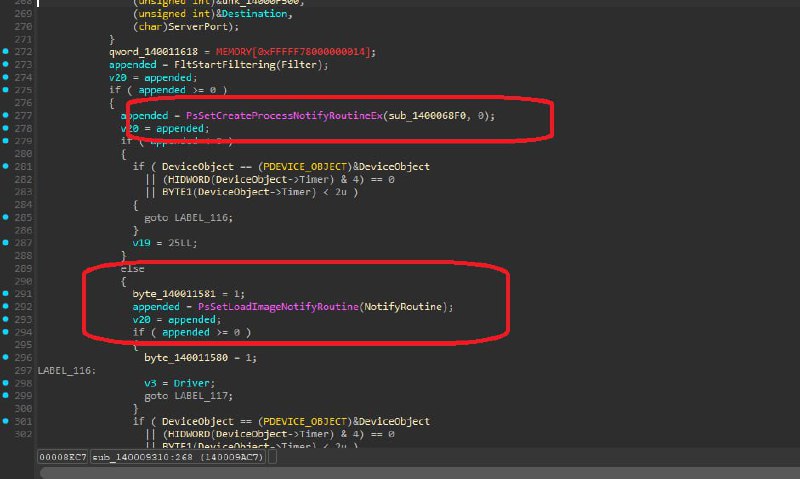Click the blue dot at line 296
Viewport: 800px width, 479px height.
pos(6,357)
